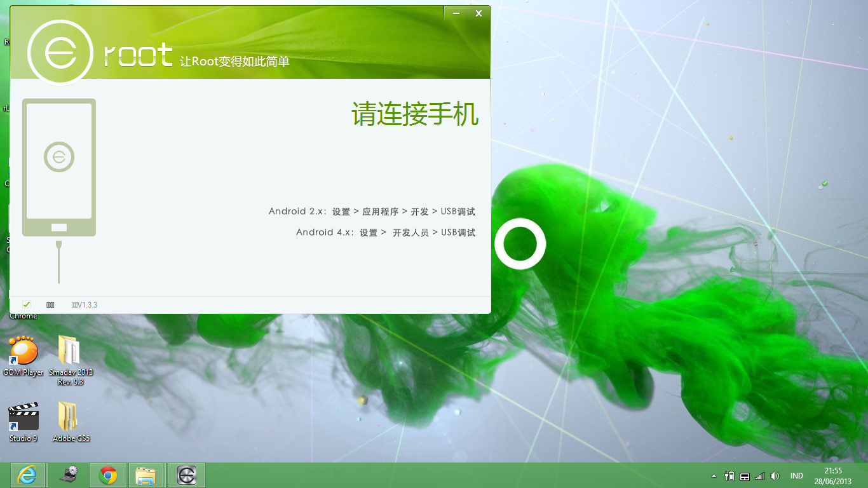Click the V1.3.3 version label
The width and height of the screenshot is (868, 488).
coord(85,305)
